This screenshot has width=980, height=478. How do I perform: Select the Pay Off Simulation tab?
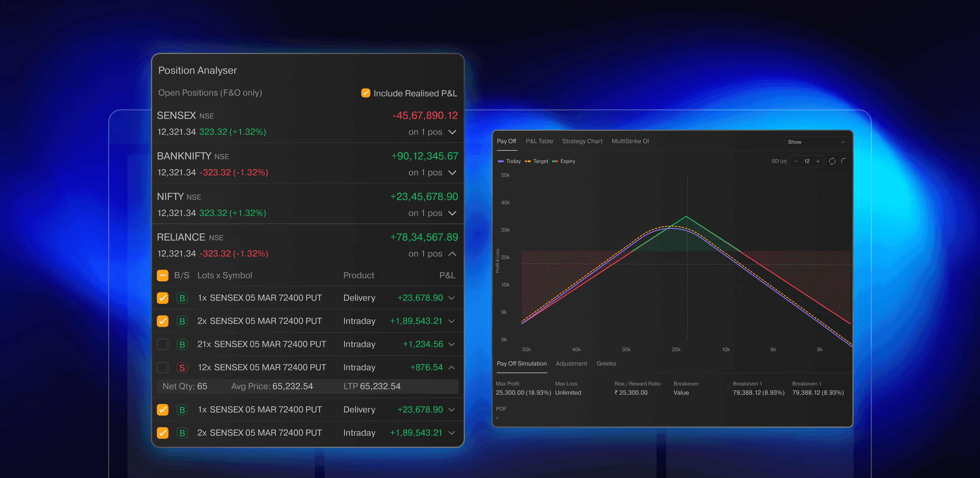[x=522, y=364]
